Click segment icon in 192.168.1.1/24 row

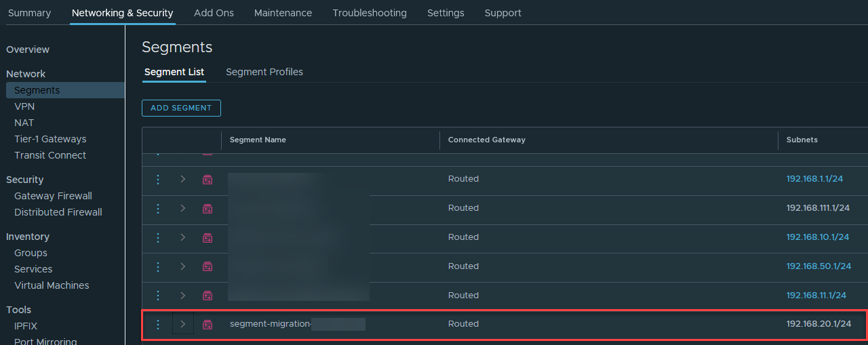[208, 180]
